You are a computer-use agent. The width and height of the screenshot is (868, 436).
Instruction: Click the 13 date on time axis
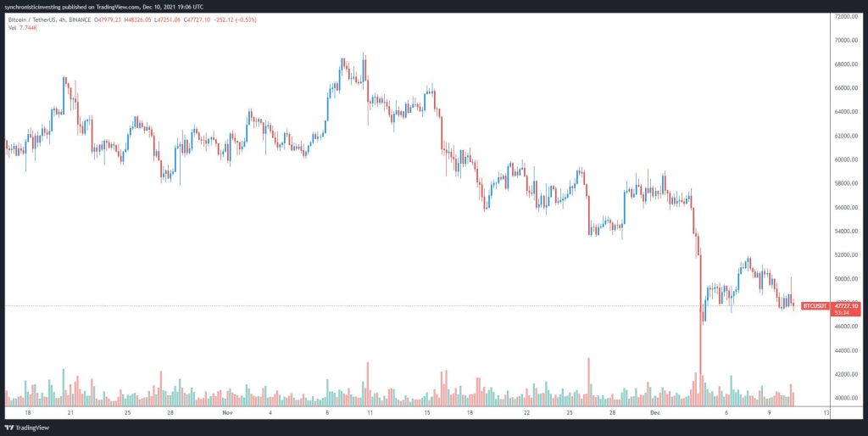pos(825,413)
